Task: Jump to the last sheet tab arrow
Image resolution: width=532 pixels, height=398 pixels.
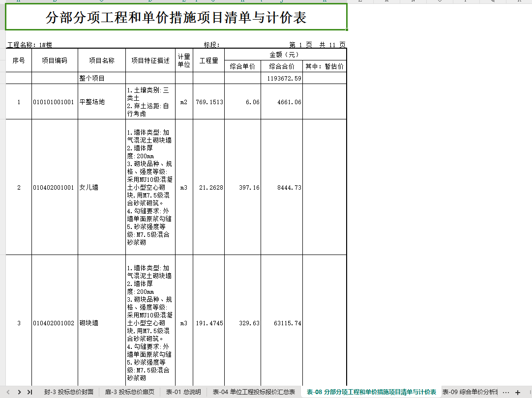Action: 30,392
